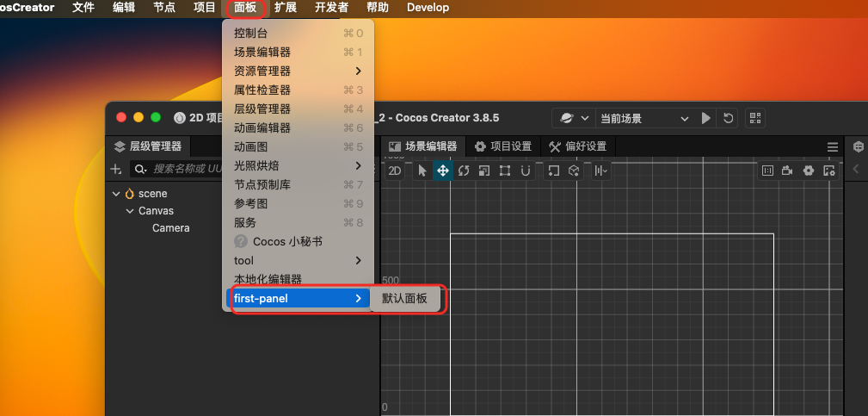
Task: Choose 属性检查器 menu entry
Action: pyautogui.click(x=299, y=90)
